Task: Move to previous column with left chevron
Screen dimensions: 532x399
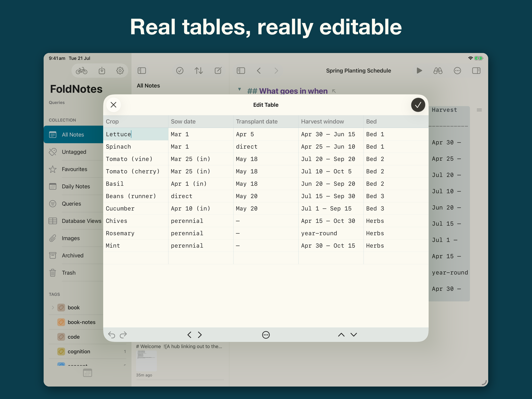Action: coord(189,335)
